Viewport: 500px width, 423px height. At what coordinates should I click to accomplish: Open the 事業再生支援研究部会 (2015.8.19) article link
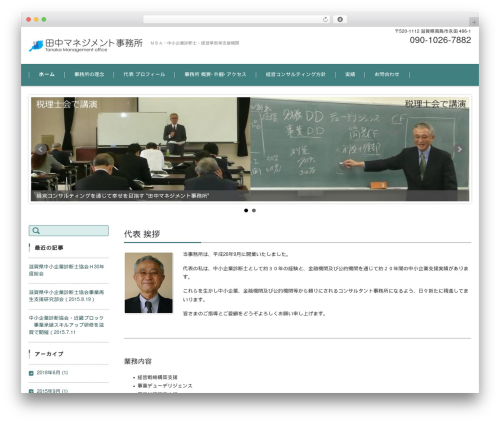[66, 296]
